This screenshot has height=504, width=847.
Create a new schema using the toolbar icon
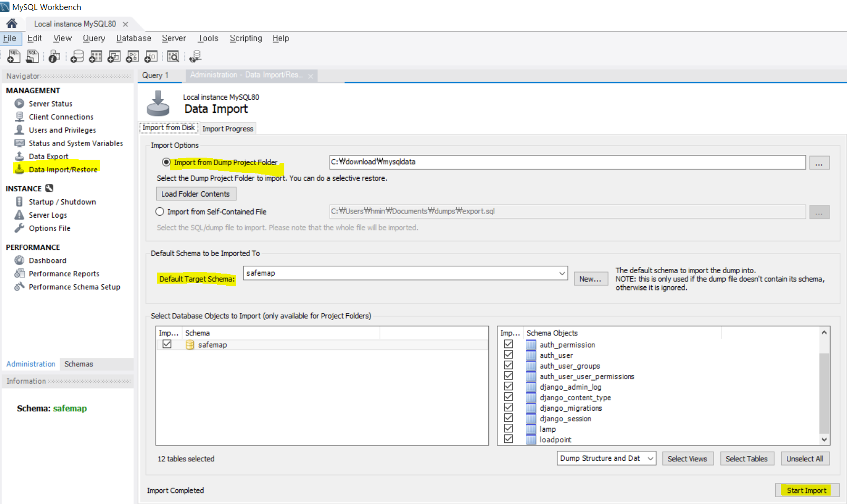77,56
